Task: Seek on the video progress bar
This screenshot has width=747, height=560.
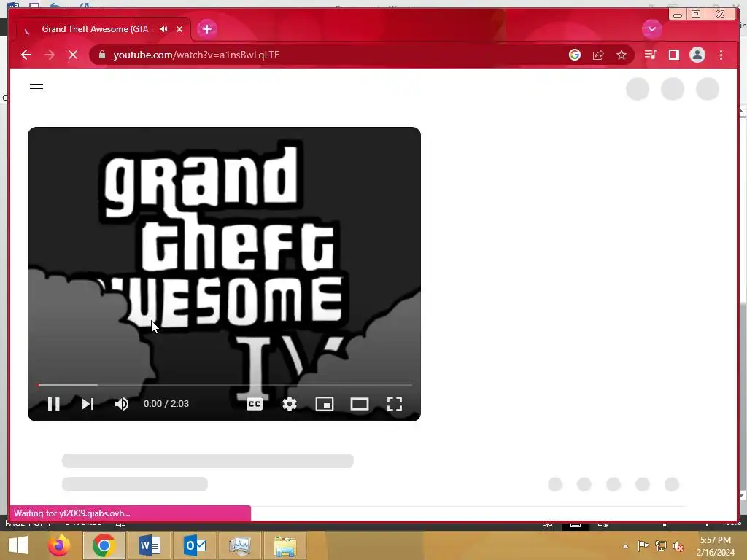Action: coord(225,385)
